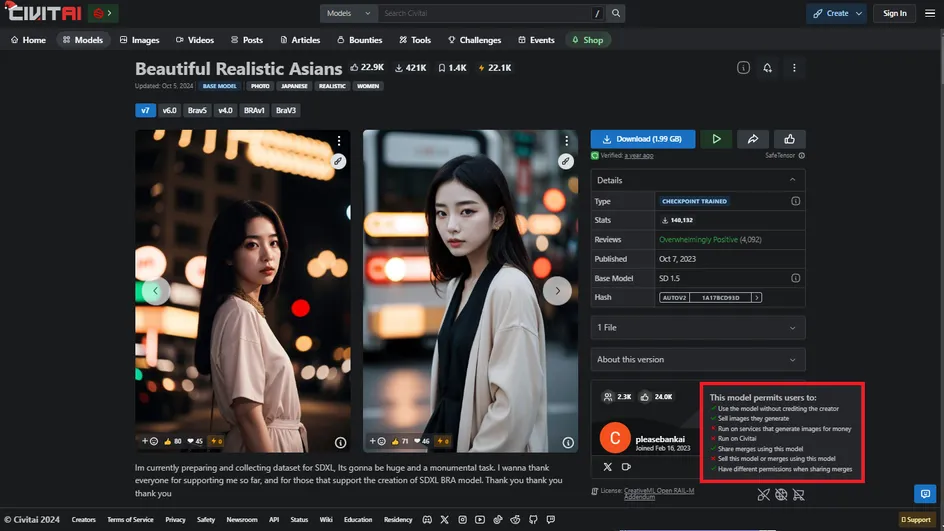The width and height of the screenshot is (944, 531).
Task: Select the v6.0 version tab
Action: [169, 110]
